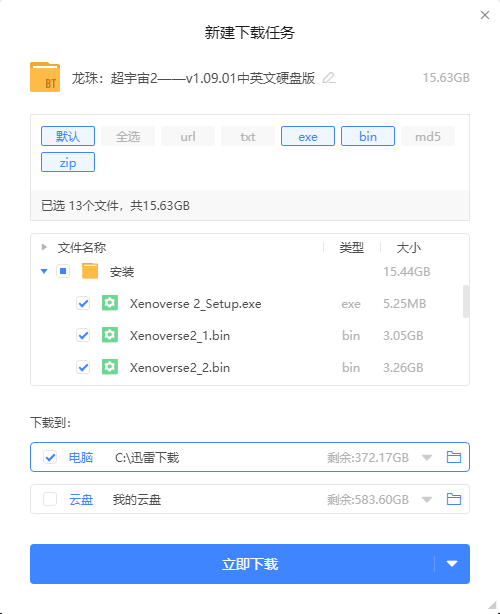Open the folder browser for the 电脑 path
The width and height of the screenshot is (500, 614).
pyautogui.click(x=453, y=457)
